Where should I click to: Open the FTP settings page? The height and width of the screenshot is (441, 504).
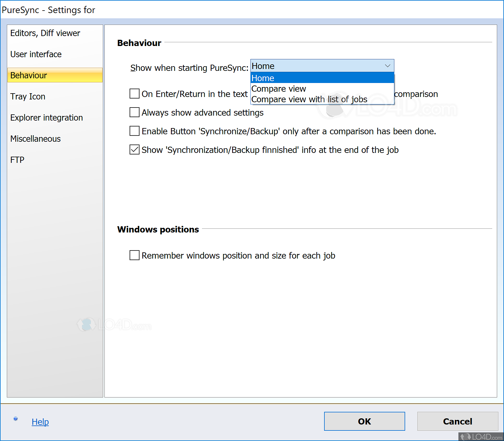point(17,160)
